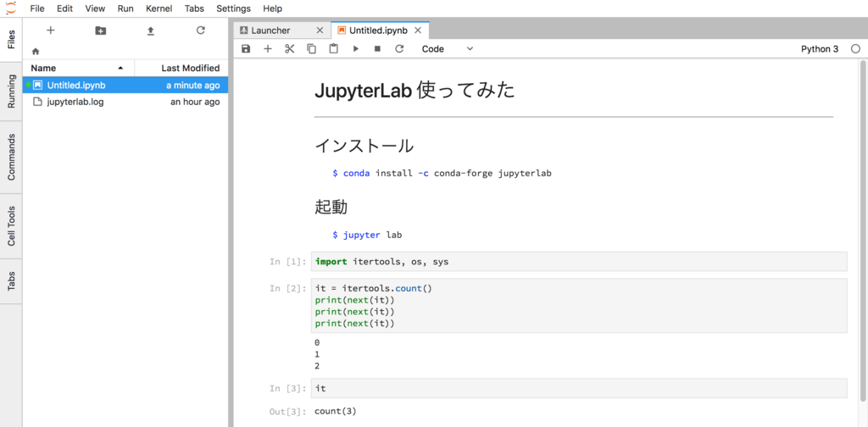868x427 pixels.
Task: Click the 'インストール' heading
Action: (x=364, y=146)
